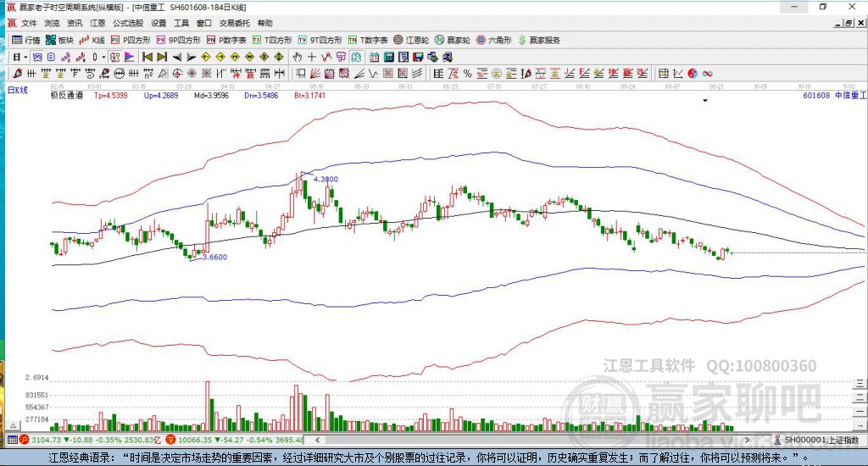Click the Shenzhen index 10066.35 status value

pos(196,440)
